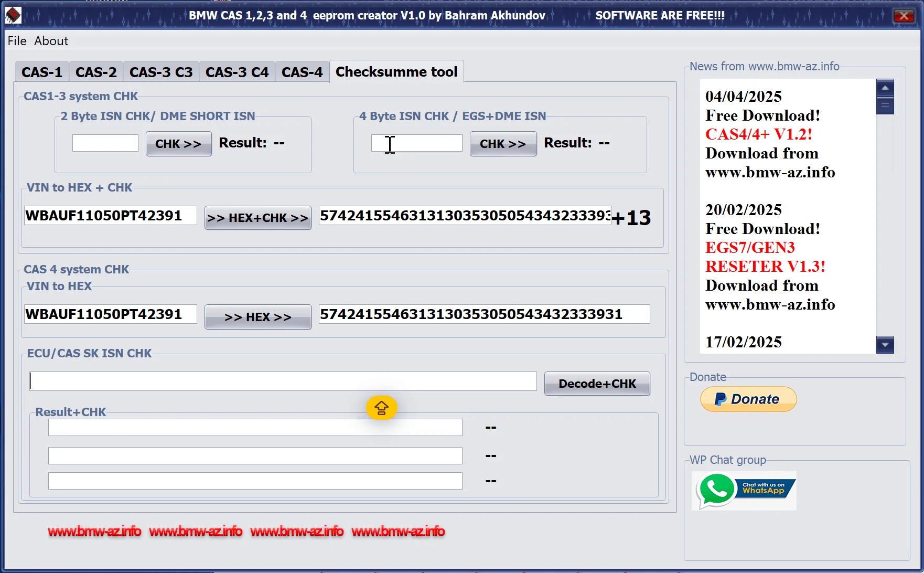Open the About menu
The image size is (924, 573).
pyautogui.click(x=51, y=41)
